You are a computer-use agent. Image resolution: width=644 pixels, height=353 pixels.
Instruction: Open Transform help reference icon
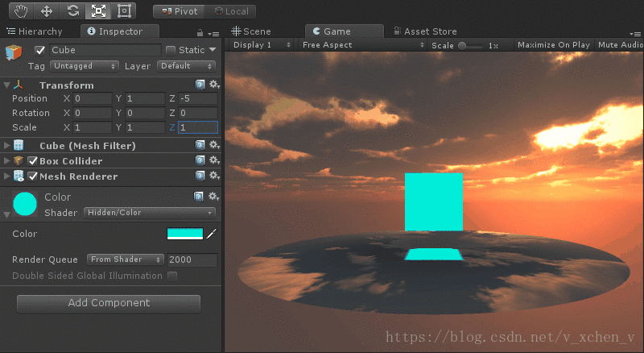(x=200, y=85)
